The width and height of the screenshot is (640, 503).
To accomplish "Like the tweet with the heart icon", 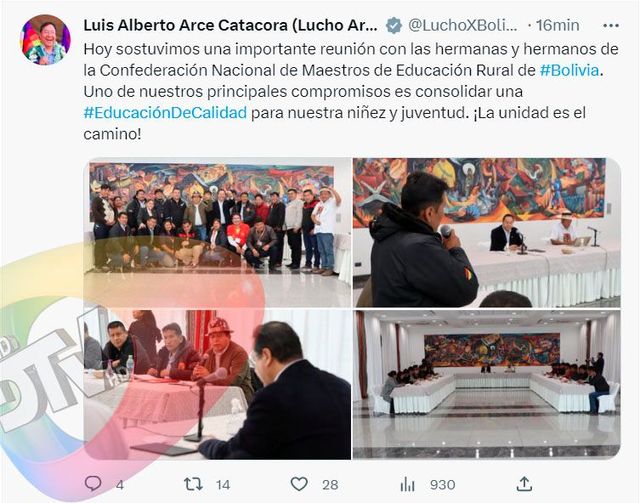I will click(x=299, y=484).
